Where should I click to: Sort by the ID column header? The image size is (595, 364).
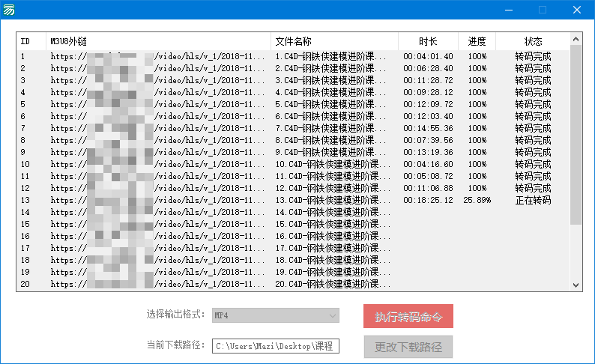point(30,41)
